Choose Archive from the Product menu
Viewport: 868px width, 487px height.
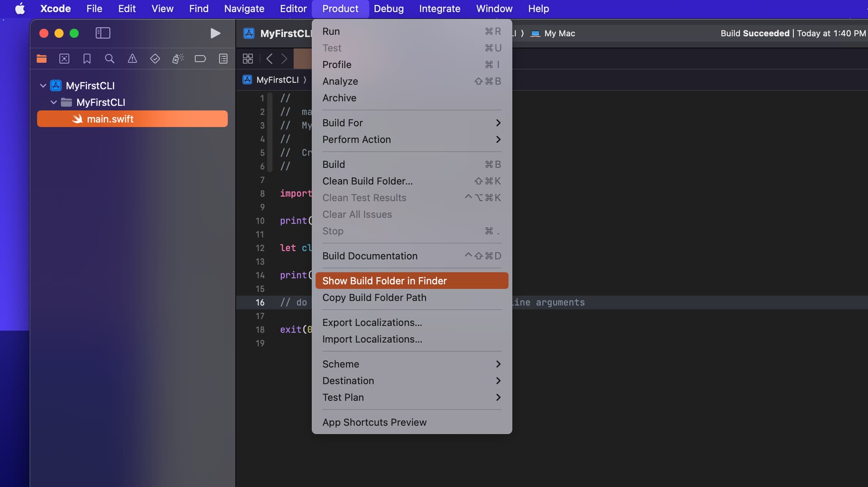pyautogui.click(x=412, y=98)
